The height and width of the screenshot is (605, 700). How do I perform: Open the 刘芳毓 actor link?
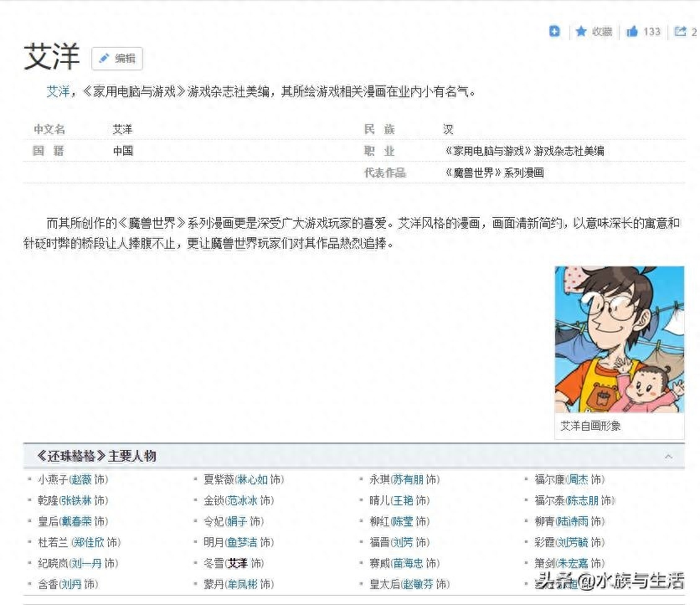coord(574,542)
